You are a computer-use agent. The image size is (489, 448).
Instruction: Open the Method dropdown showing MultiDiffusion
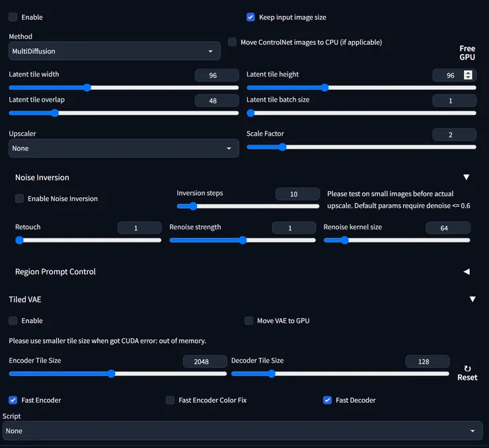(114, 51)
